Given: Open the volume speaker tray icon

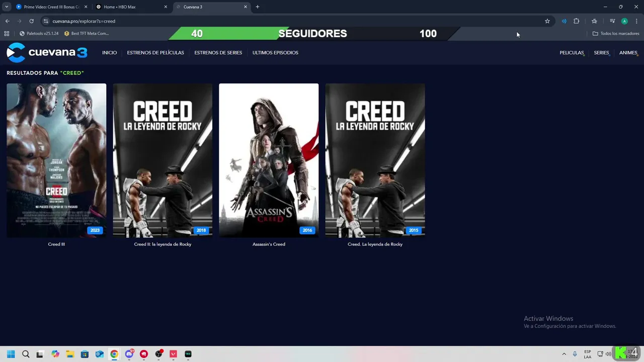Looking at the screenshot, I should tap(609, 354).
